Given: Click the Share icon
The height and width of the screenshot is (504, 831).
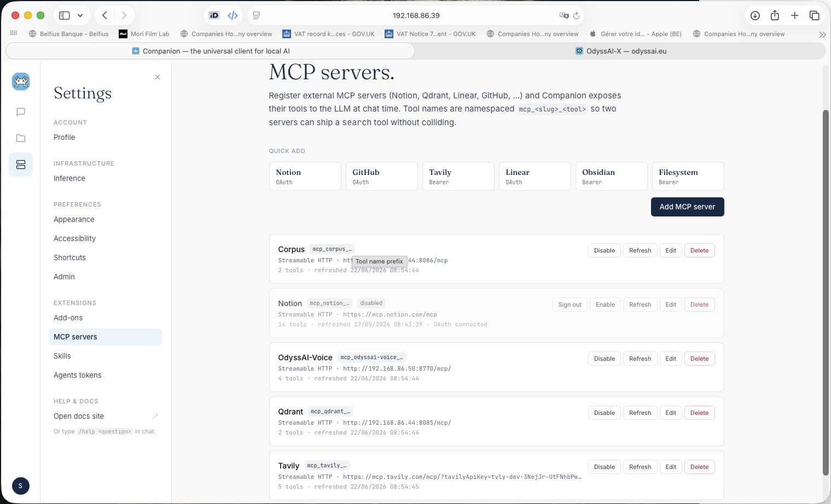Looking at the screenshot, I should click(x=775, y=15).
